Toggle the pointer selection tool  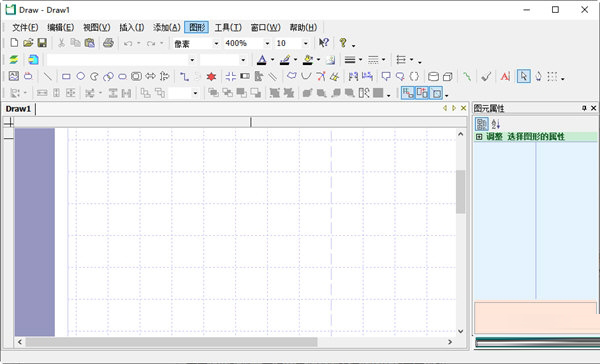523,77
